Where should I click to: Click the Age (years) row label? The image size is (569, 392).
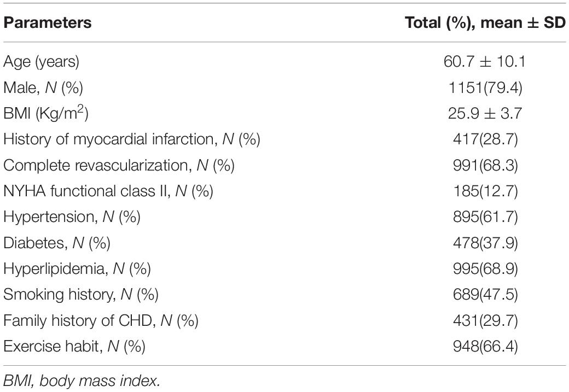(x=41, y=62)
